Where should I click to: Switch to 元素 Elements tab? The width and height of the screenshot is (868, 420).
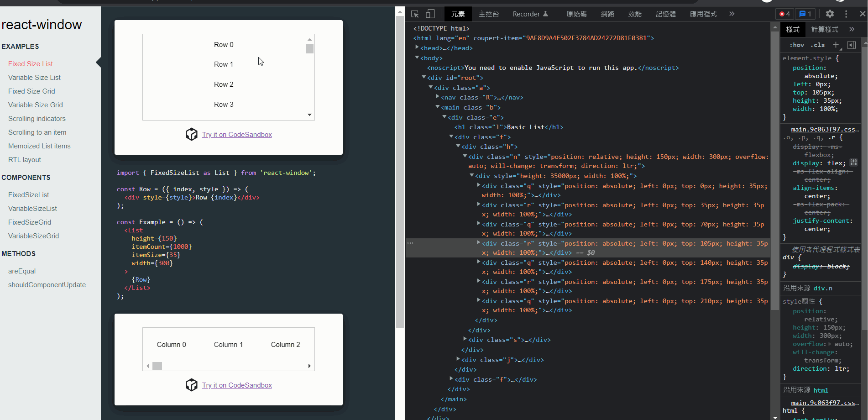pyautogui.click(x=458, y=14)
